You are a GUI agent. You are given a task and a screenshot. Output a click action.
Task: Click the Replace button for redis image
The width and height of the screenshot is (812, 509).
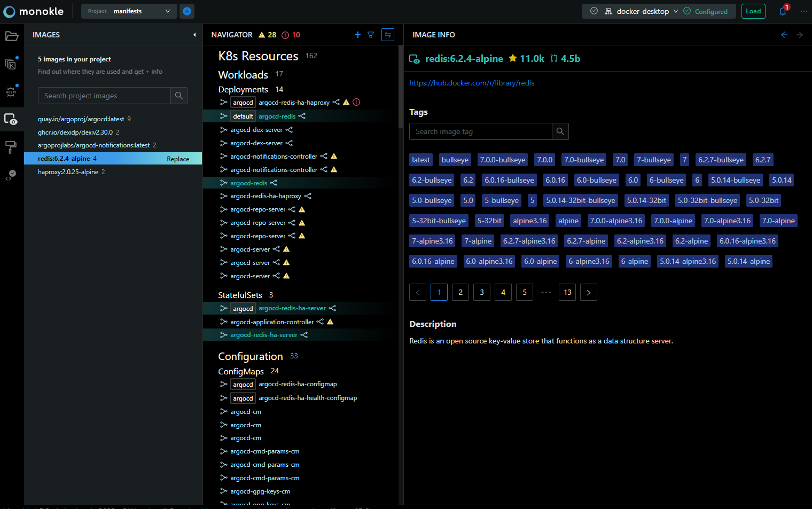click(178, 159)
